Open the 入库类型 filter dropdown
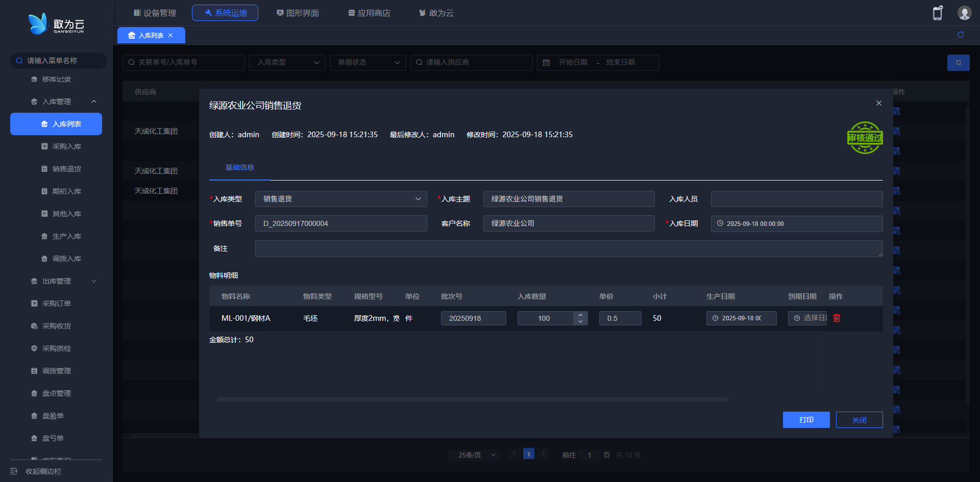 tap(287, 62)
